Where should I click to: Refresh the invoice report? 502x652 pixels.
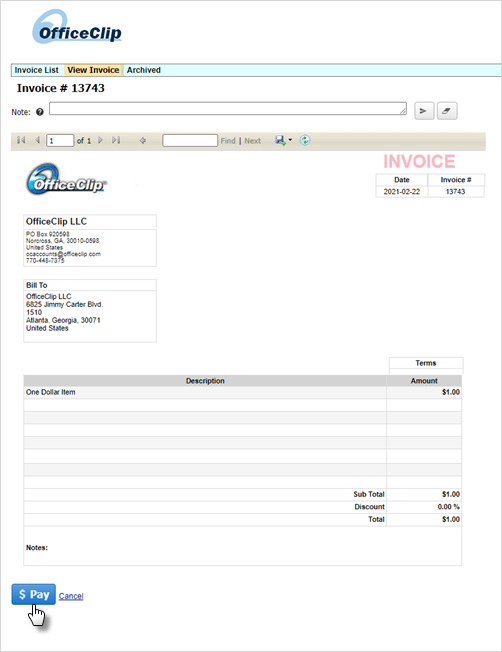point(305,140)
